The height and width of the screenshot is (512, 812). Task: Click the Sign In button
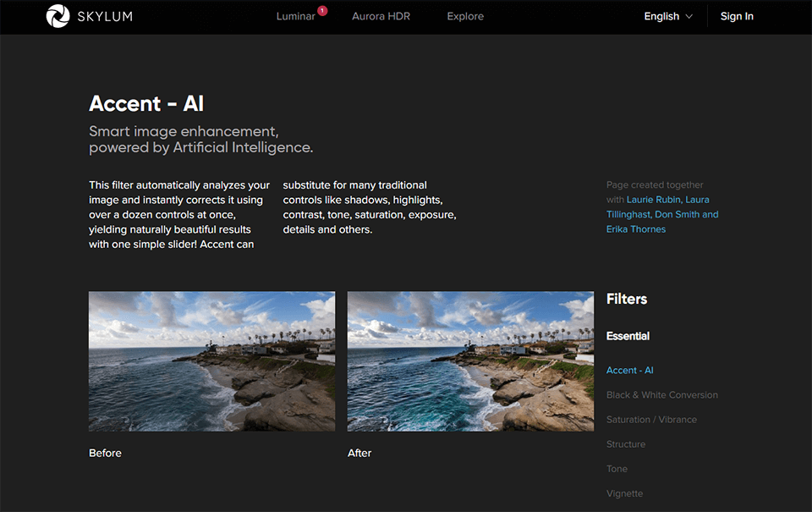(736, 16)
